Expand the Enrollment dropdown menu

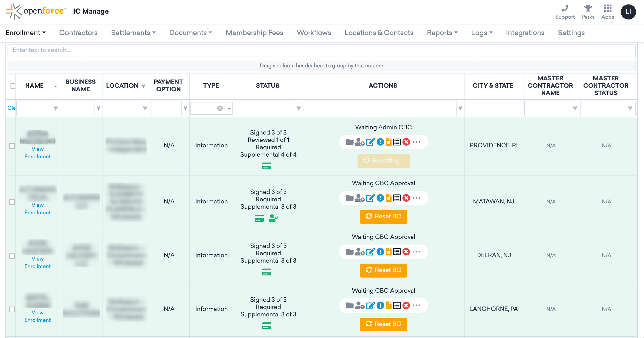(25, 33)
